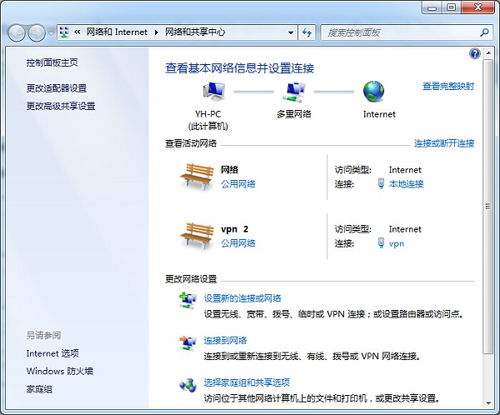Click the back navigation arrow button

click(17, 33)
